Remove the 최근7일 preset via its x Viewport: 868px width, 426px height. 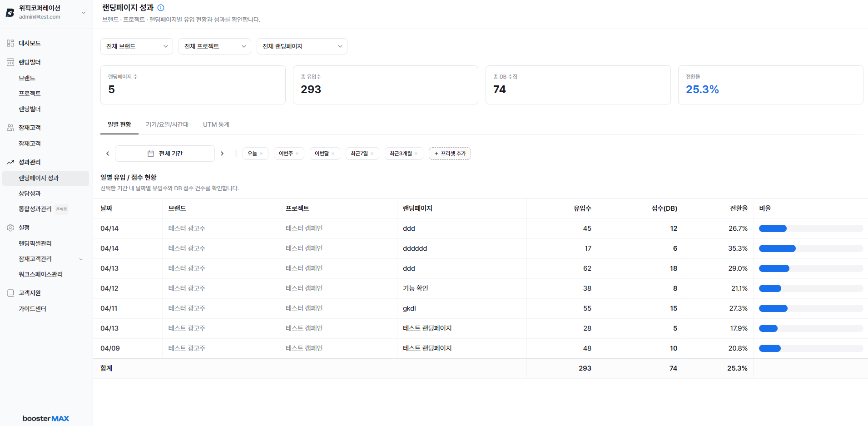(372, 154)
